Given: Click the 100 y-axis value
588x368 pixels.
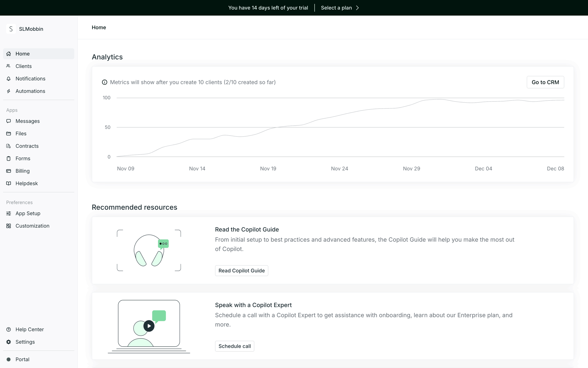Looking at the screenshot, I should coord(107,98).
